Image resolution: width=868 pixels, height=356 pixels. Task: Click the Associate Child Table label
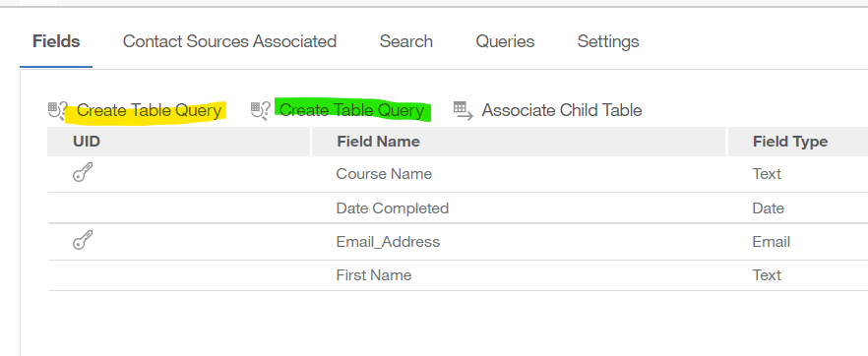click(x=561, y=110)
